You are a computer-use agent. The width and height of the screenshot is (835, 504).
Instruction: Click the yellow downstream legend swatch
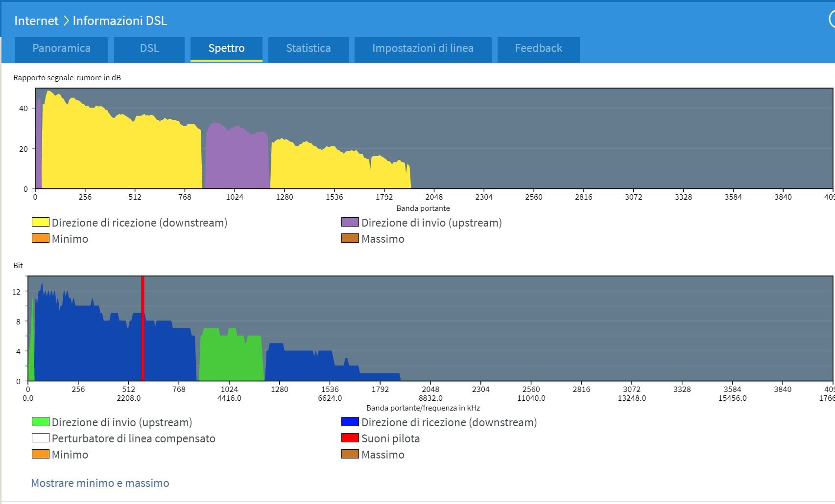[40, 222]
